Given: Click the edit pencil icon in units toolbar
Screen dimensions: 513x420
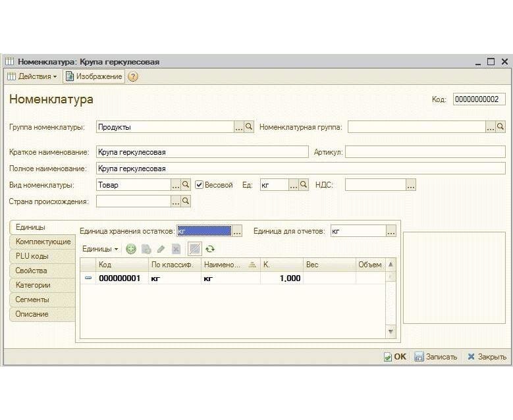Looking at the screenshot, I should pos(161,249).
